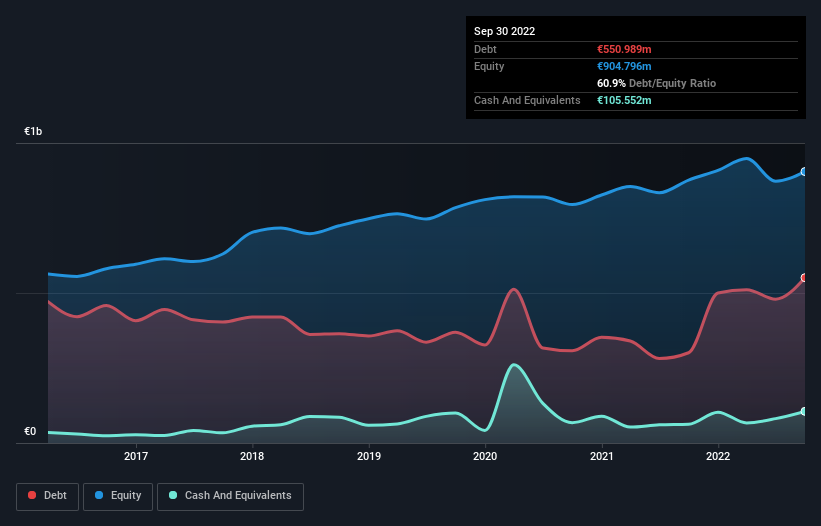Click tooltip's Cash And Equivalents row label
821x526 pixels.
(x=527, y=100)
